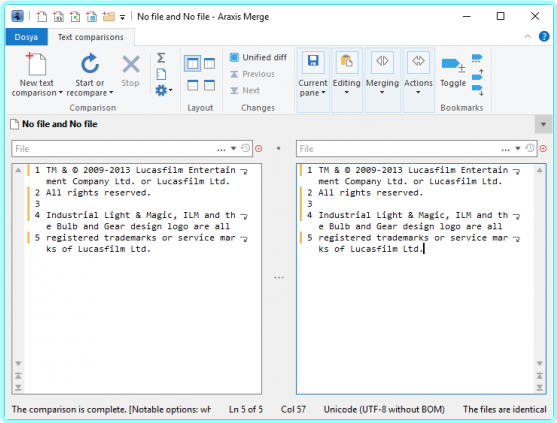The height and width of the screenshot is (423, 557).
Task: Create new image comparison from quick access toolbar
Action: (75, 16)
